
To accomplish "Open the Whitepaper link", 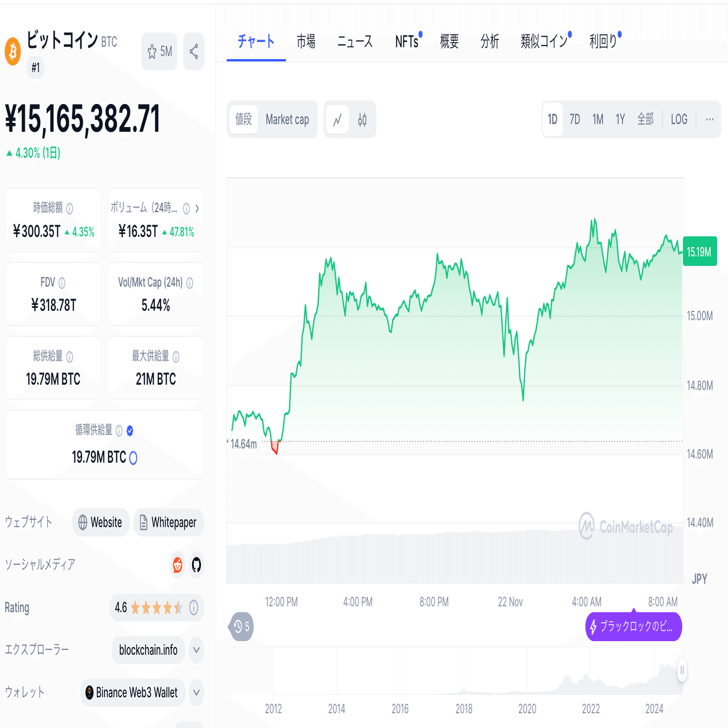I will coord(168,522).
